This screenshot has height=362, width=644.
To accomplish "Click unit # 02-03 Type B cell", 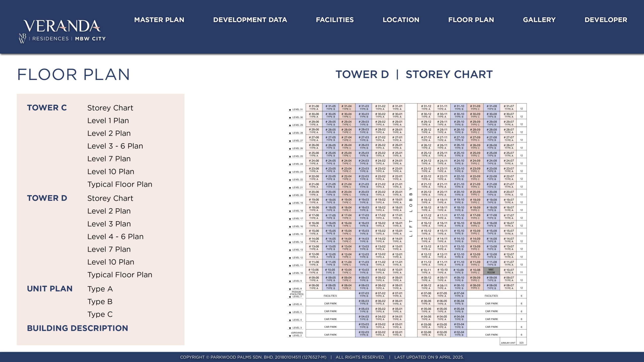I will pos(364,333).
